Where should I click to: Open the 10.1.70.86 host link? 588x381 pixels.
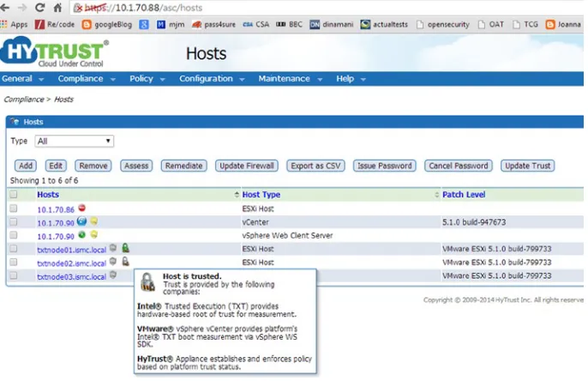click(x=56, y=209)
